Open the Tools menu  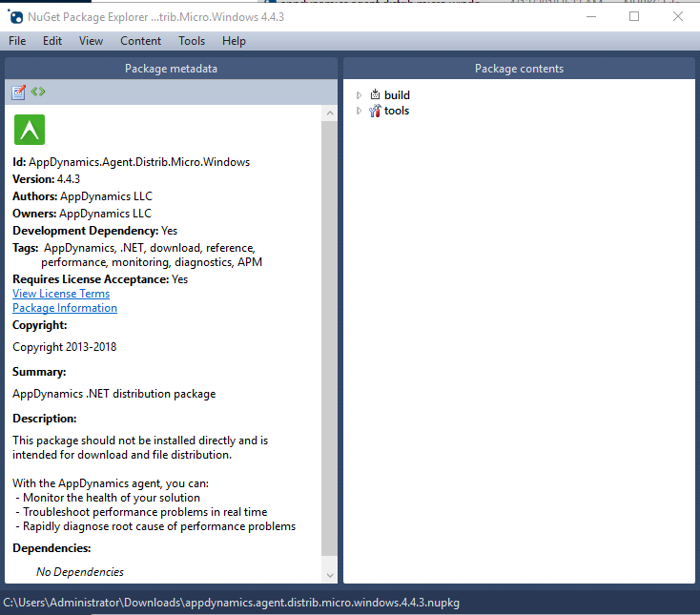192,41
